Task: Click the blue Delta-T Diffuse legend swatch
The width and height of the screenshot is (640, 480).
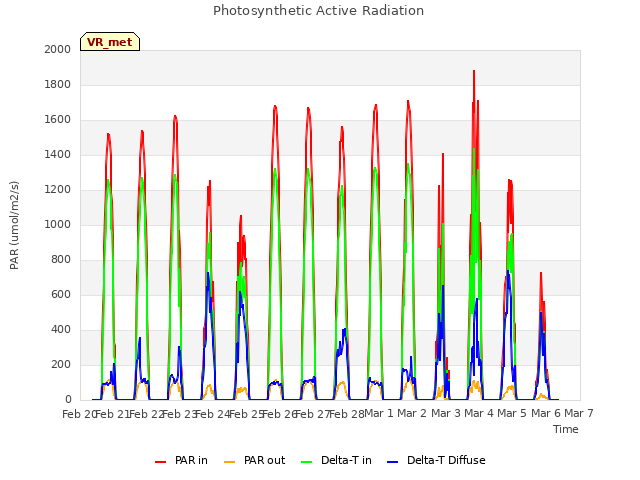Action: (x=393, y=462)
